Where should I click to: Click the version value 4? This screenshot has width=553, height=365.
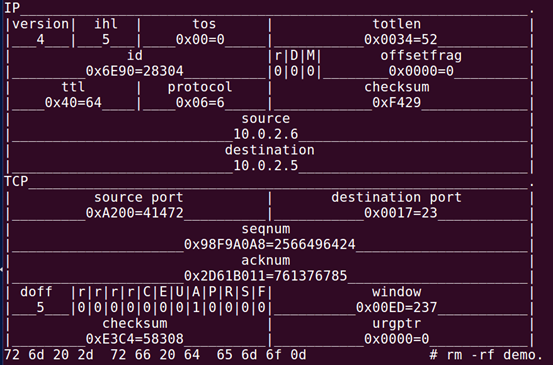pyautogui.click(x=41, y=39)
